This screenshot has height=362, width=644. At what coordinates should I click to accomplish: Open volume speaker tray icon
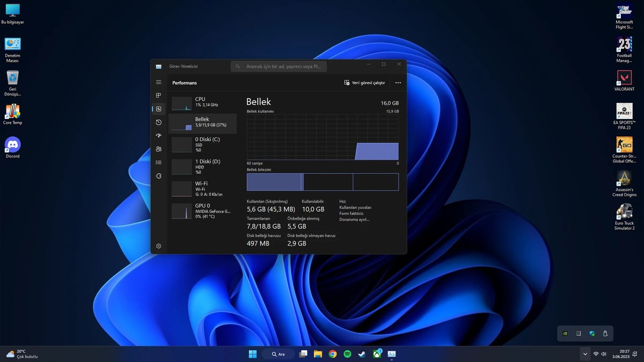point(604,354)
